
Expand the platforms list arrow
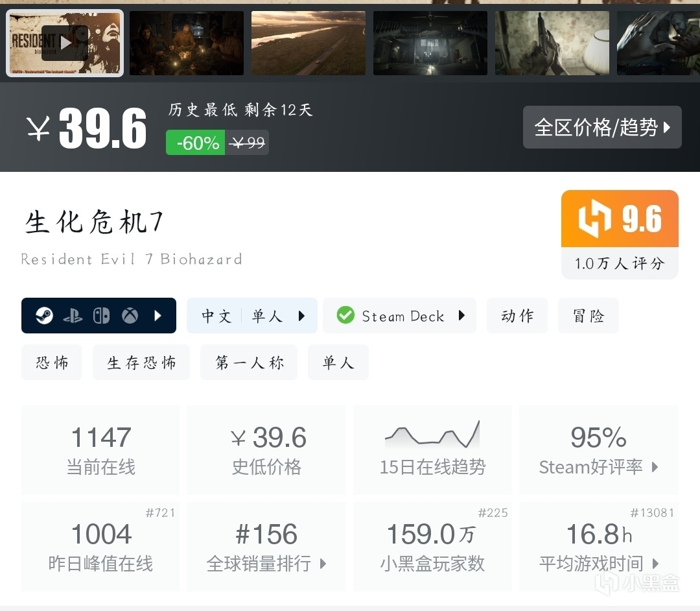tap(157, 316)
